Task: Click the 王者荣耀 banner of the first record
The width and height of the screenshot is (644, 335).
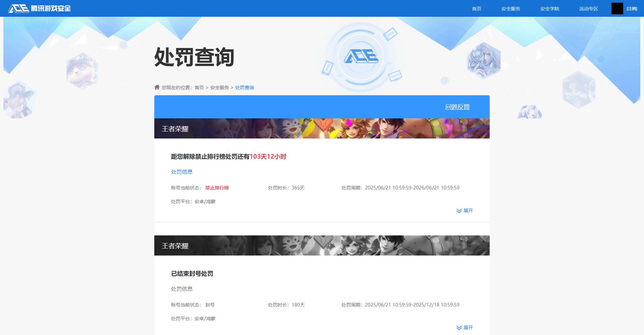Action: [175, 128]
